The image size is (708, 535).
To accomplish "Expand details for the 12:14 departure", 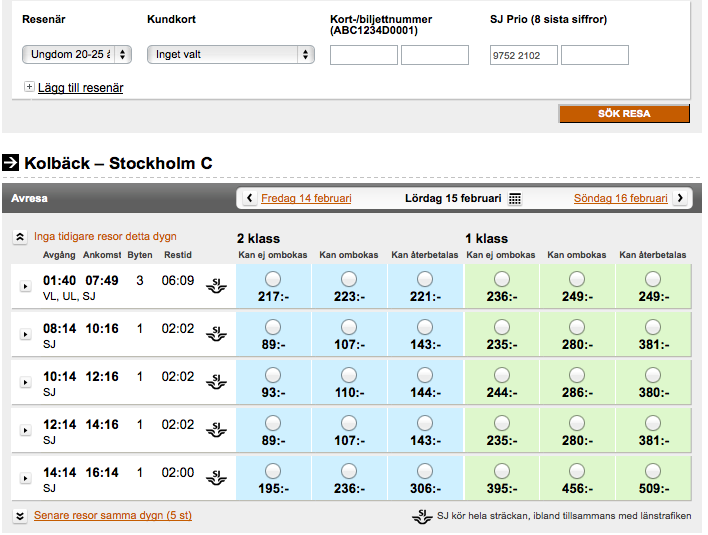I will [x=26, y=431].
